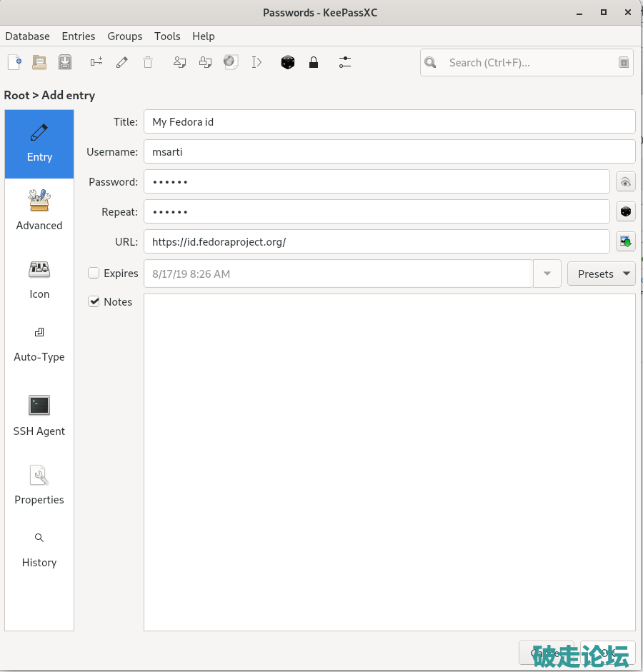This screenshot has width=643, height=672.
Task: Click the Open Database folder icon
Action: [39, 63]
